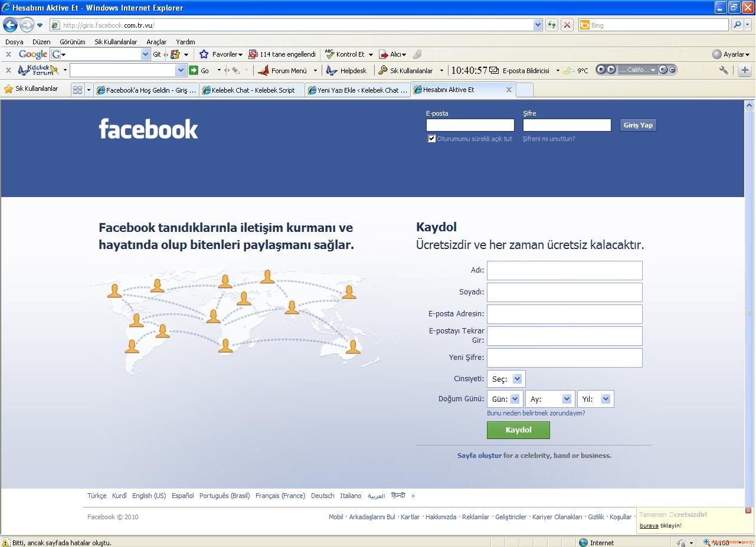The height and width of the screenshot is (547, 756).
Task: Click the Kontrol Et spell-check icon
Action: click(x=329, y=54)
